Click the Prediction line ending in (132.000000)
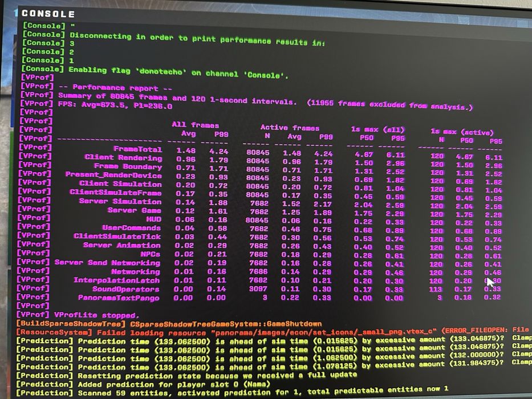 point(274,357)
